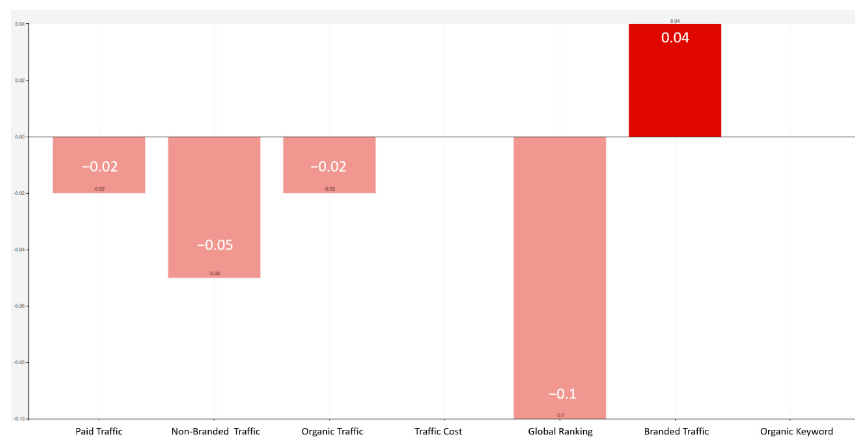Click the Traffic Cost axis label
This screenshot has height=445, width=868.
438,431
